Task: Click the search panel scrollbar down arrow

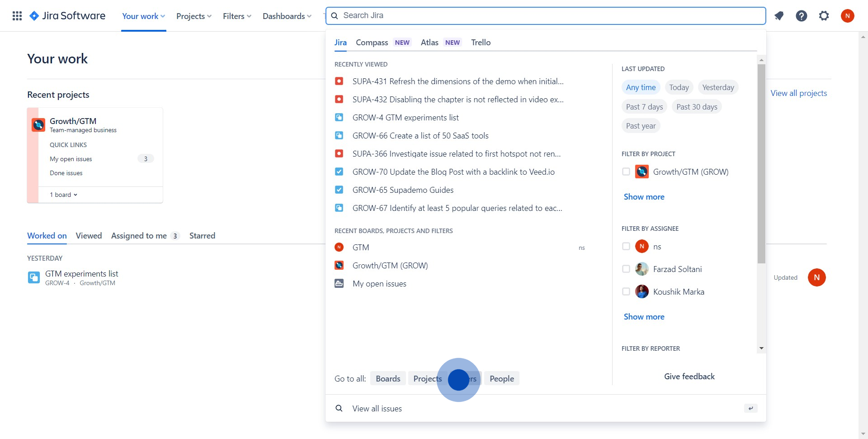Action: 761,348
